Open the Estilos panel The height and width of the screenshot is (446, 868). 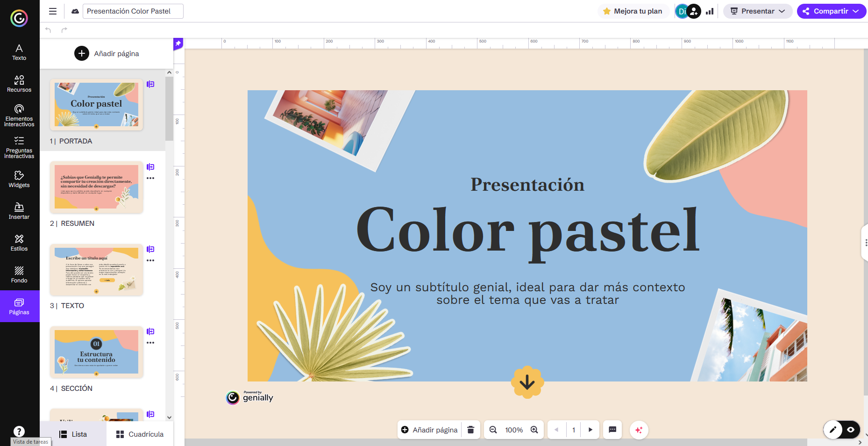tap(19, 243)
